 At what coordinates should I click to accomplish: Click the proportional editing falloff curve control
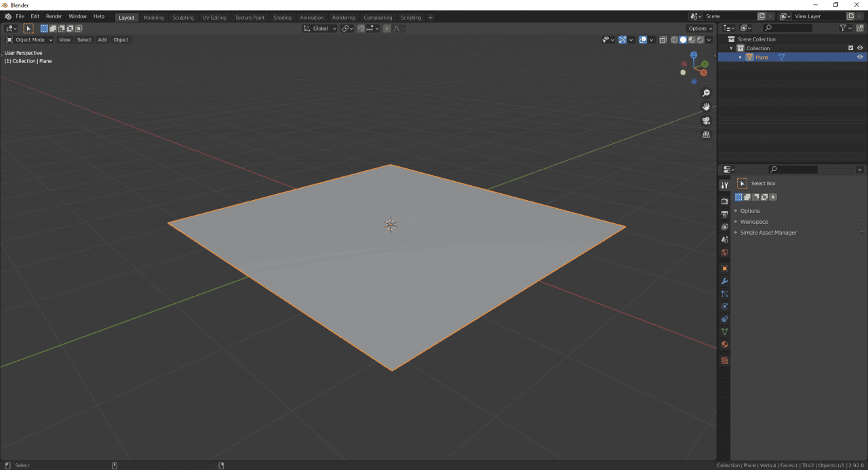pos(396,28)
